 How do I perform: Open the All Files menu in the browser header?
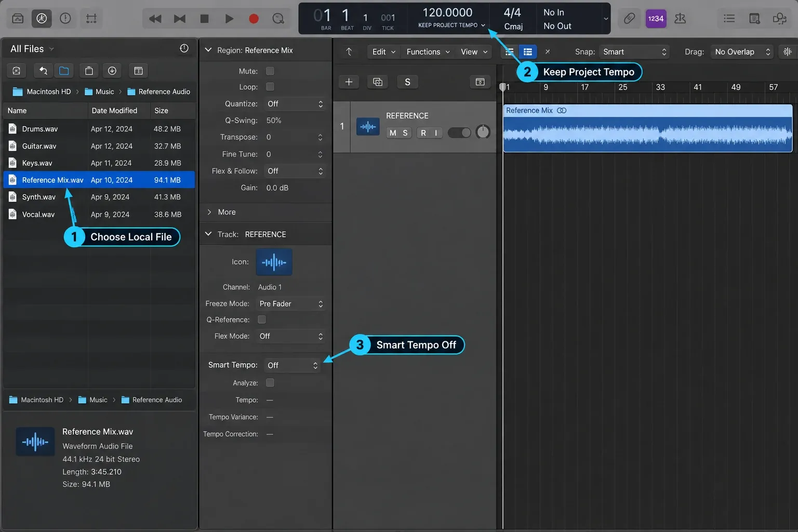(x=32, y=49)
